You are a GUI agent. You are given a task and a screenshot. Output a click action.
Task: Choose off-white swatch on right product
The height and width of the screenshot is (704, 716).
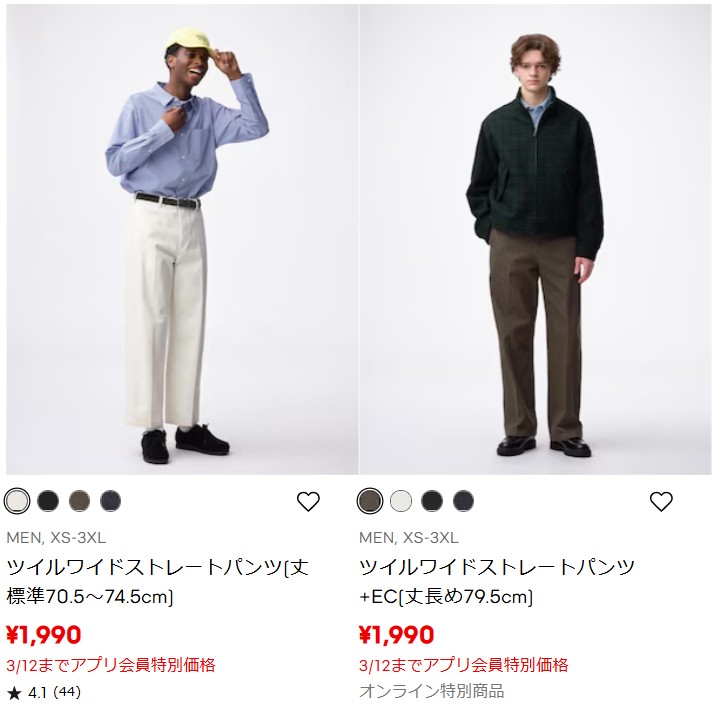click(x=401, y=501)
